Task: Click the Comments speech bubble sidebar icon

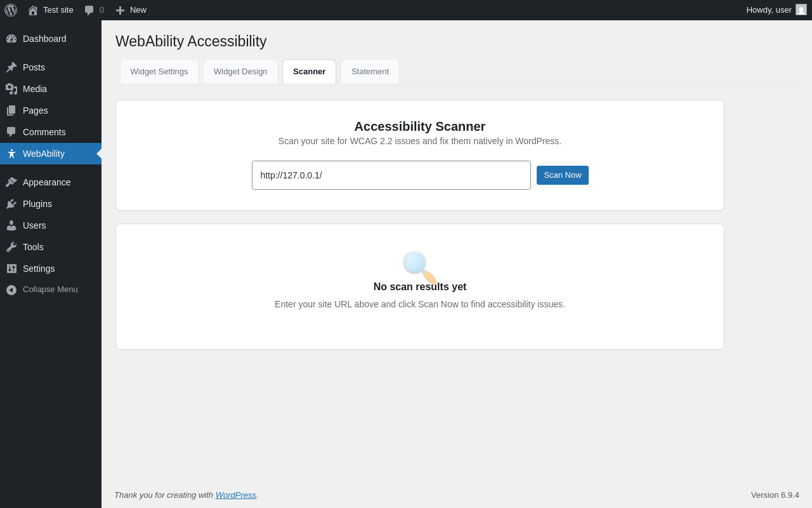Action: pos(11,132)
